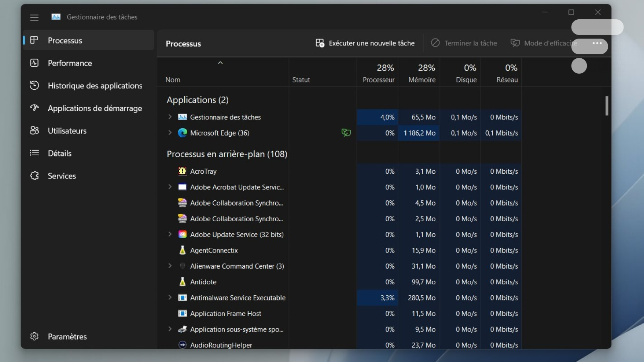644x362 pixels.
Task: Expand Alienware Command Center (3)
Action: click(x=169, y=266)
